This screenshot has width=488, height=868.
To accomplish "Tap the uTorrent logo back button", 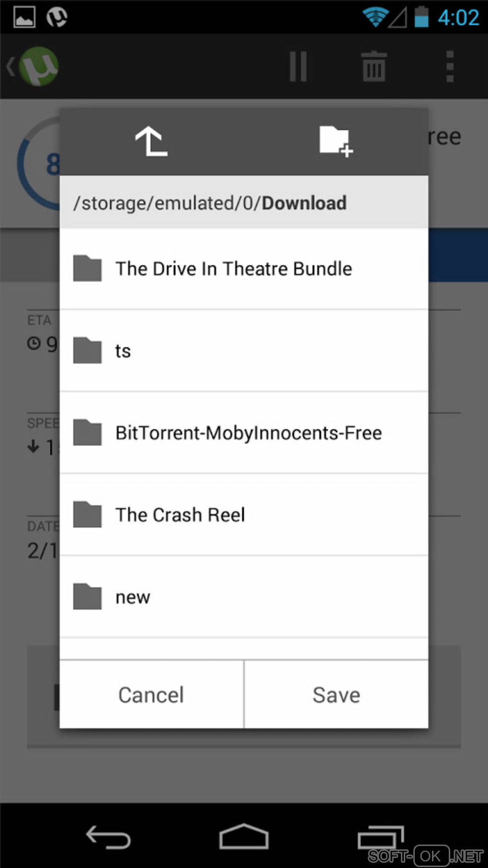I will click(33, 67).
